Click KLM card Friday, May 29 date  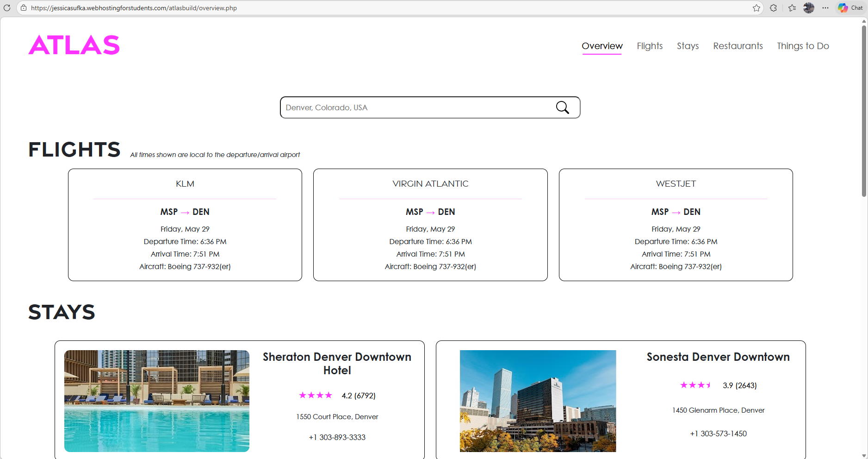[x=185, y=229]
